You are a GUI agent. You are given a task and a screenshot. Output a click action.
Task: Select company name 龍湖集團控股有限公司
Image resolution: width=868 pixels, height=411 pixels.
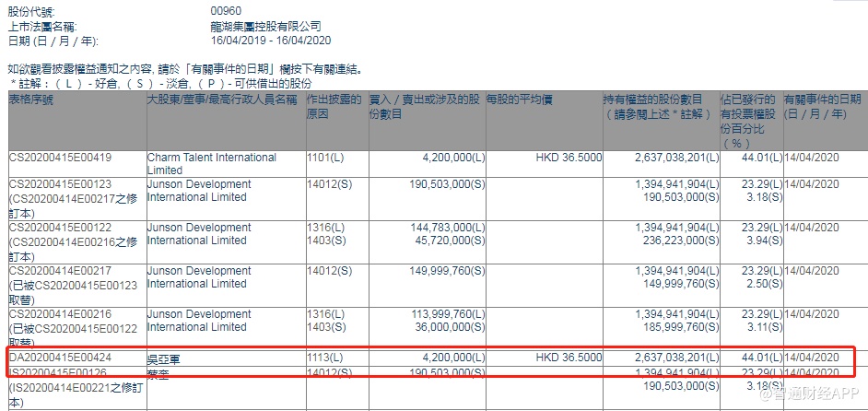pyautogui.click(x=265, y=26)
